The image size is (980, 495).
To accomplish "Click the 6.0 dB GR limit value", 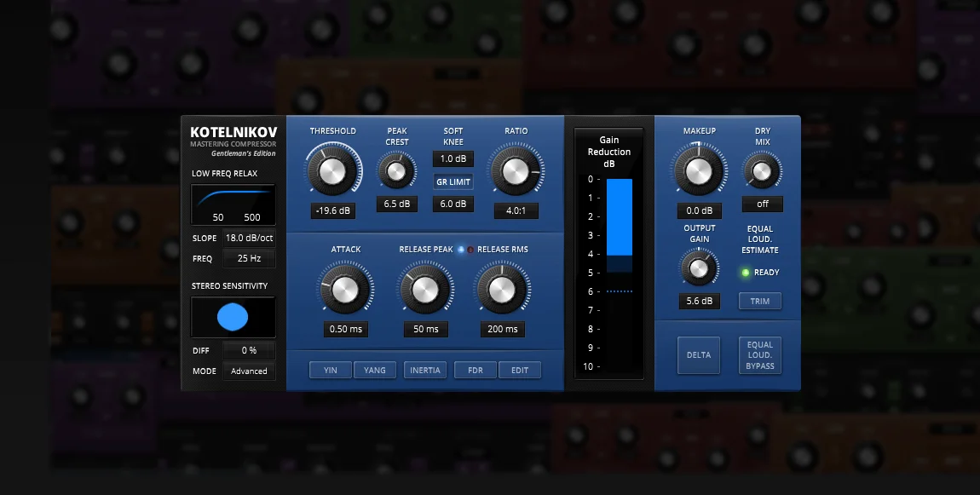I will (x=453, y=204).
